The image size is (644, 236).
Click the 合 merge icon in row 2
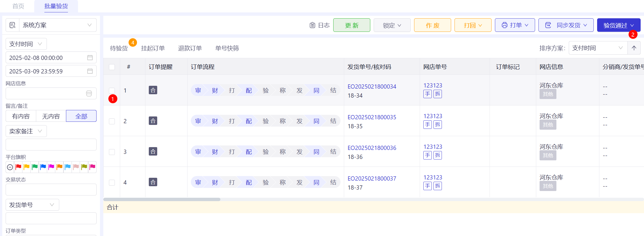click(153, 121)
